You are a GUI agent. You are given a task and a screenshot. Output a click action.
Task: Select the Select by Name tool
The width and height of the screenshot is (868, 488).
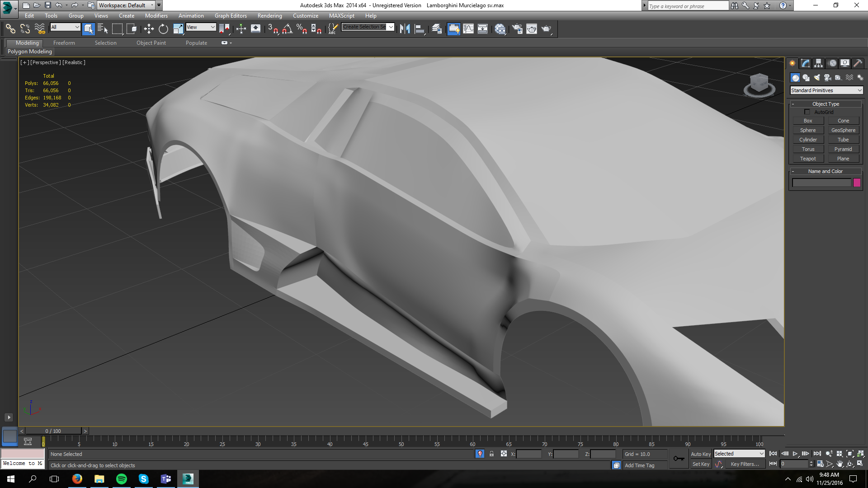(x=102, y=28)
